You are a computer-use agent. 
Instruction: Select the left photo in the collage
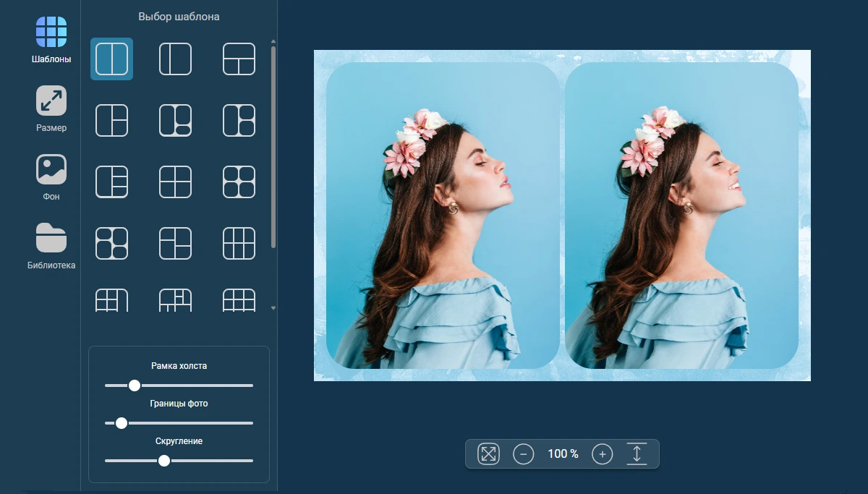click(443, 216)
